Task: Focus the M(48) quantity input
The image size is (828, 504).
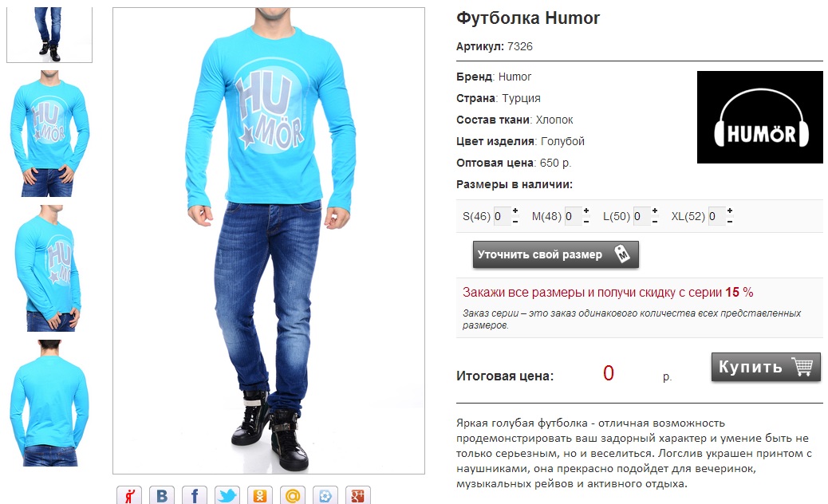Action: point(573,216)
